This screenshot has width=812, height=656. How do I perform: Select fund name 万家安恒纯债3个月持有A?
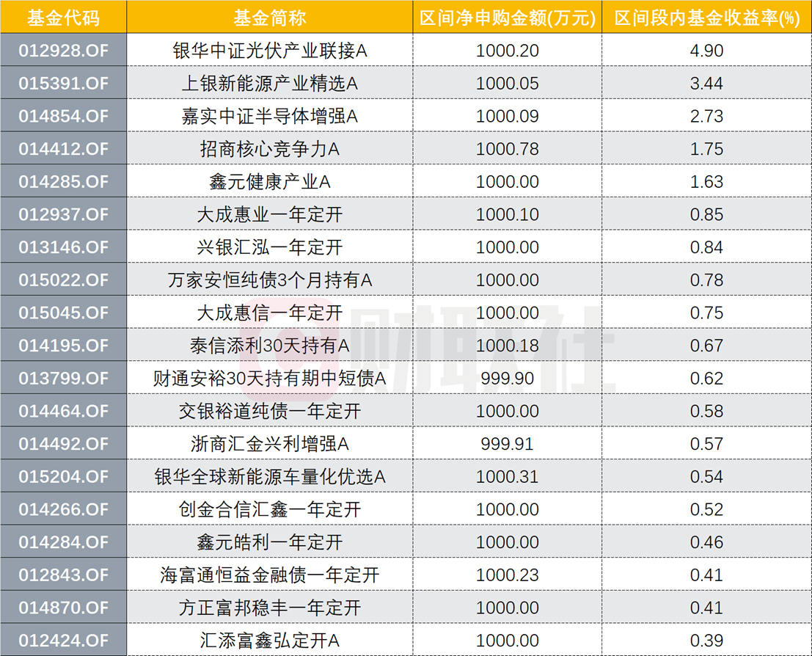270,280
